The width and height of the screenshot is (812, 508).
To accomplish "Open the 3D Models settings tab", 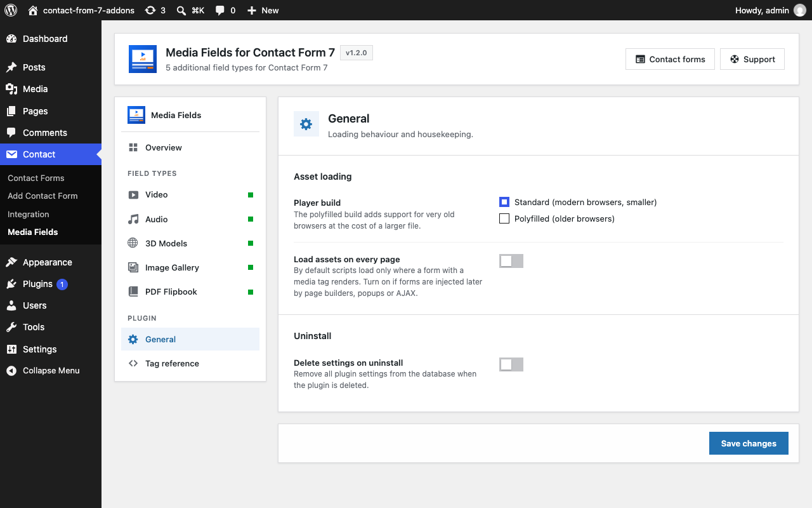I will pos(190,243).
